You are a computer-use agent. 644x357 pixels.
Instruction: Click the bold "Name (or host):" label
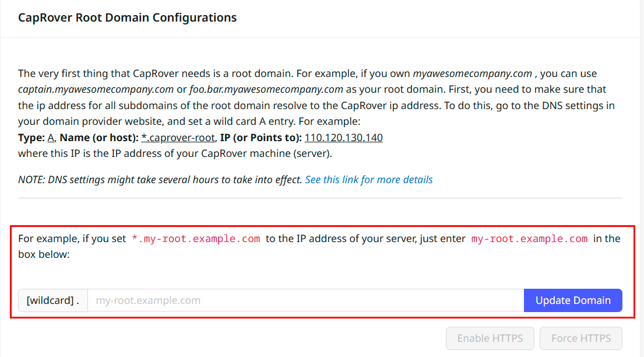click(99, 138)
